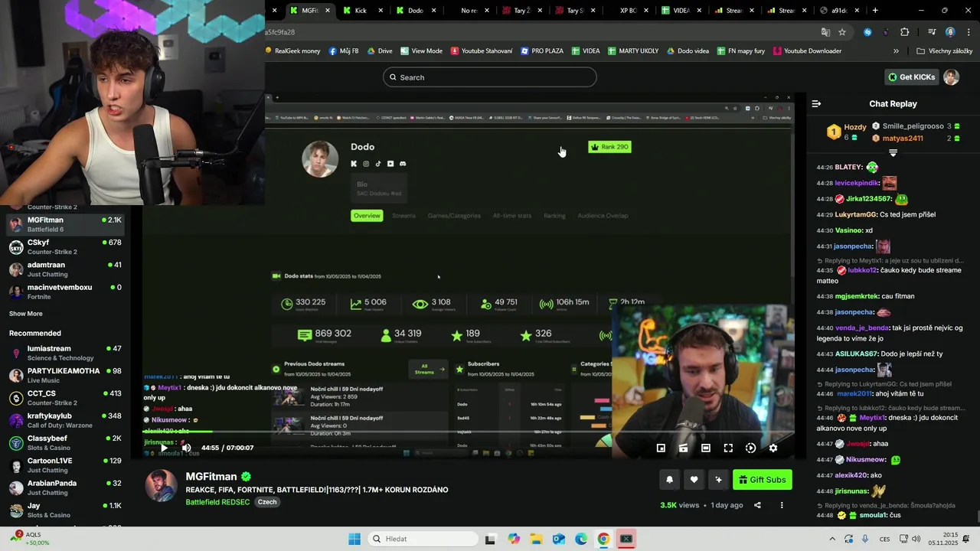Image resolution: width=980 pixels, height=551 pixels.
Task: Open CSkyf channel in sidebar
Action: pos(66,246)
